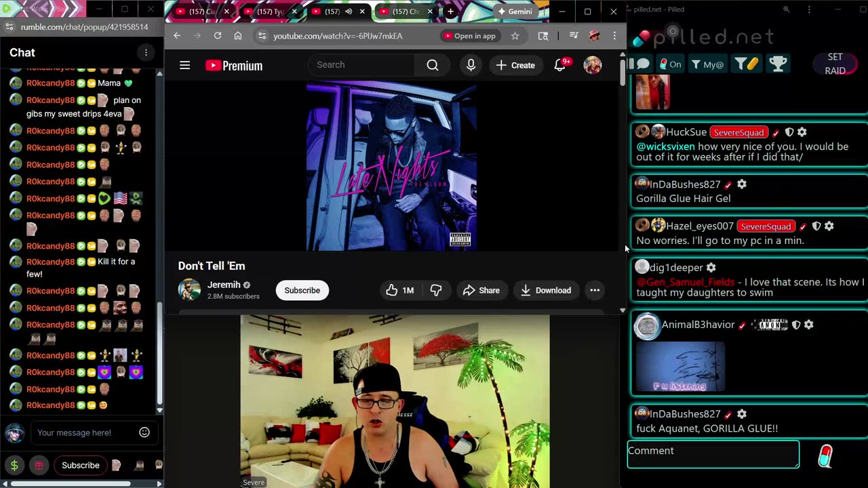Click gear icon beside AnimalB3havior
Screen dimensions: 868x488
click(x=808, y=325)
